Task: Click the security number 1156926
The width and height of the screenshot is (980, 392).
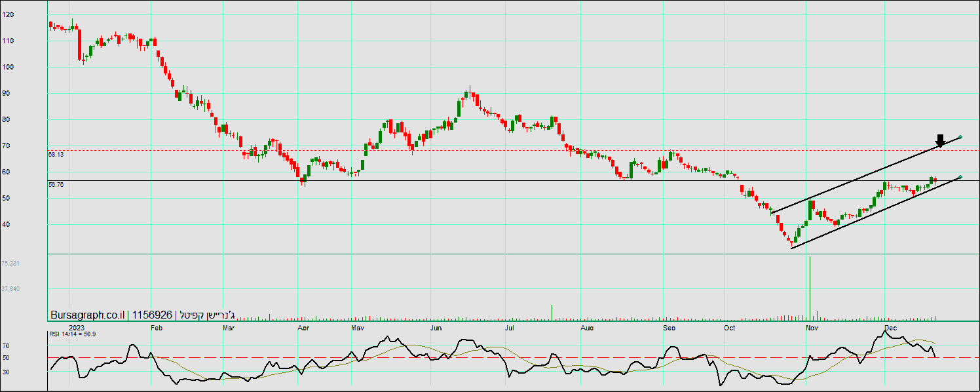Action: (152, 315)
